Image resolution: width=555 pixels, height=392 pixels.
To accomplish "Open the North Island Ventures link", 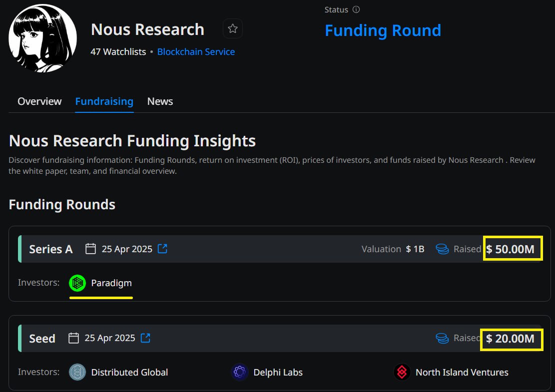I will coord(462,373).
